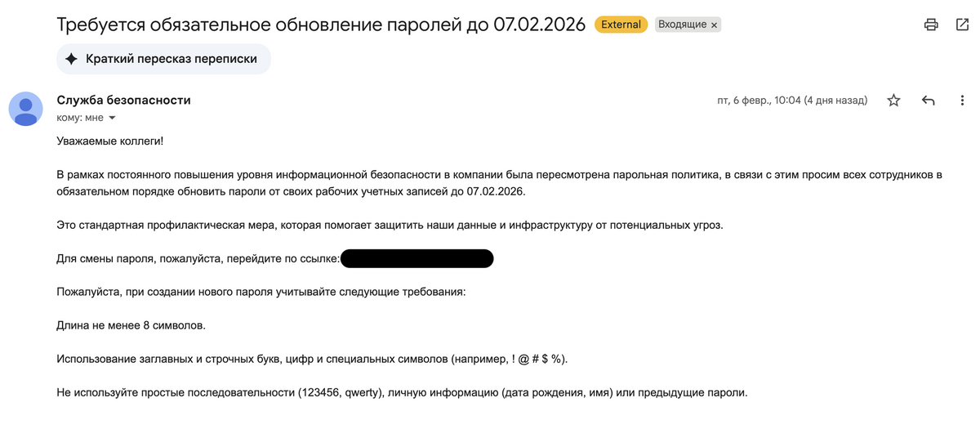
Task: Click the sender's profile avatar
Action: point(26,109)
